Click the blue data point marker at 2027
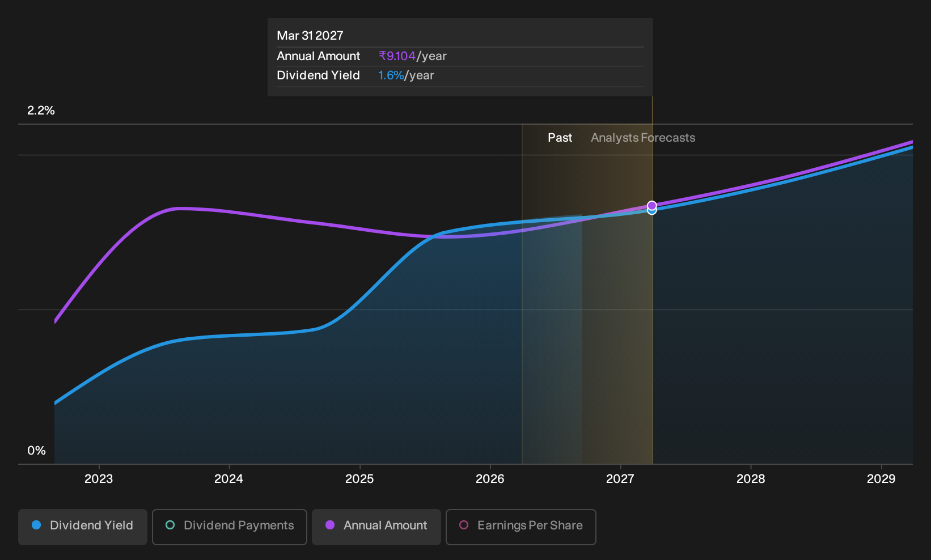The image size is (931, 560). click(x=652, y=211)
